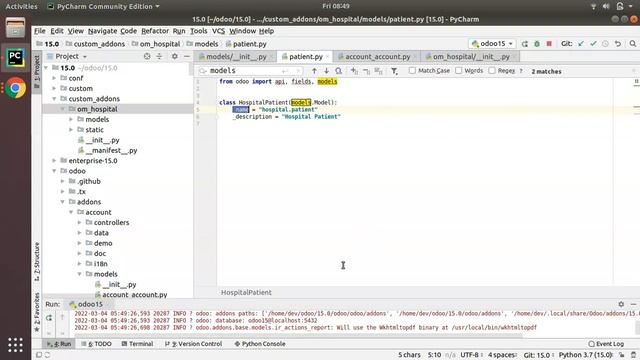The image size is (640, 360).
Task: Open the VCS menu
Action: click(218, 31)
